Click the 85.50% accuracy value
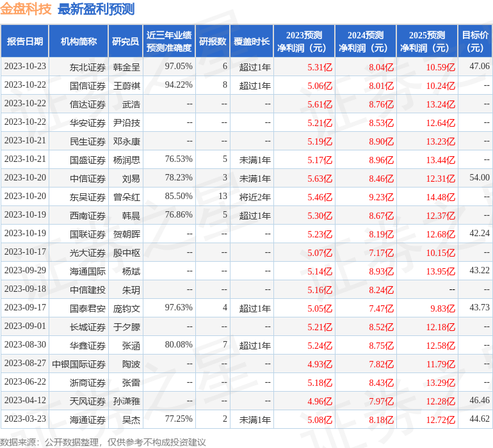This screenshot has width=493, height=448. coord(179,196)
